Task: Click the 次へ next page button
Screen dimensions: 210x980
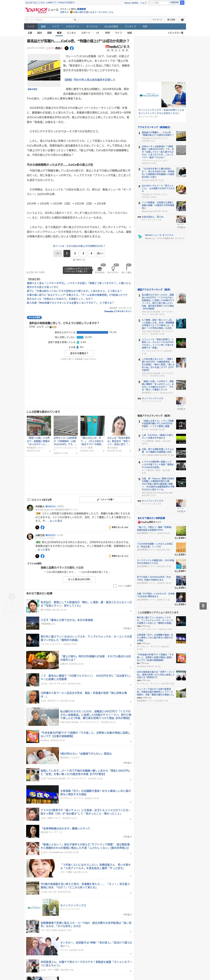Action: point(100,253)
